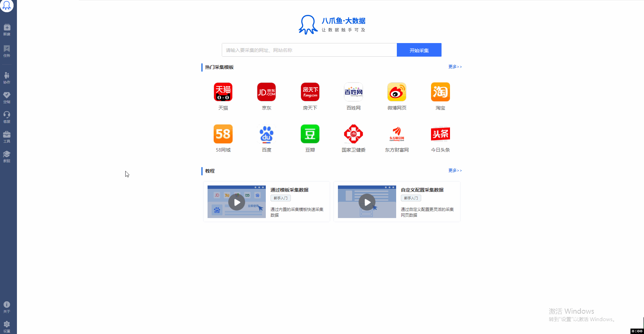Select the 百姓网 template icon
This screenshot has height=334, width=644.
pos(353,92)
